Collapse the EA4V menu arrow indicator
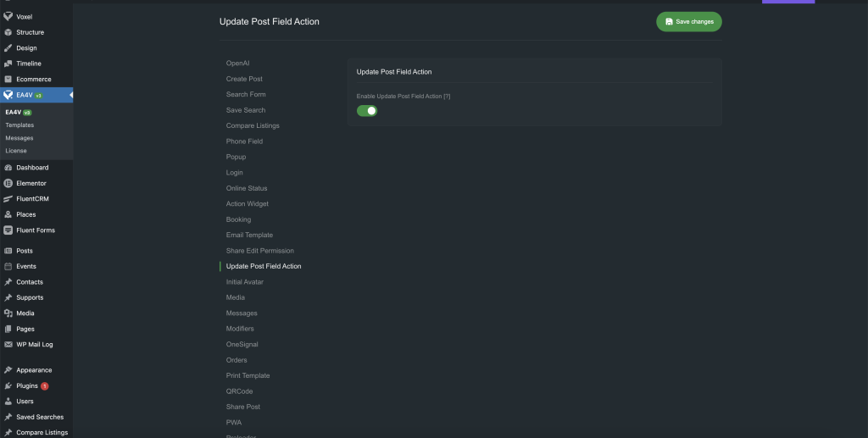 (x=70, y=95)
